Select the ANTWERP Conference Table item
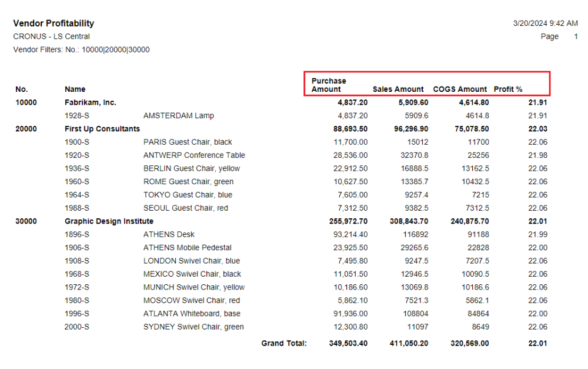588x369 pixels. (194, 155)
